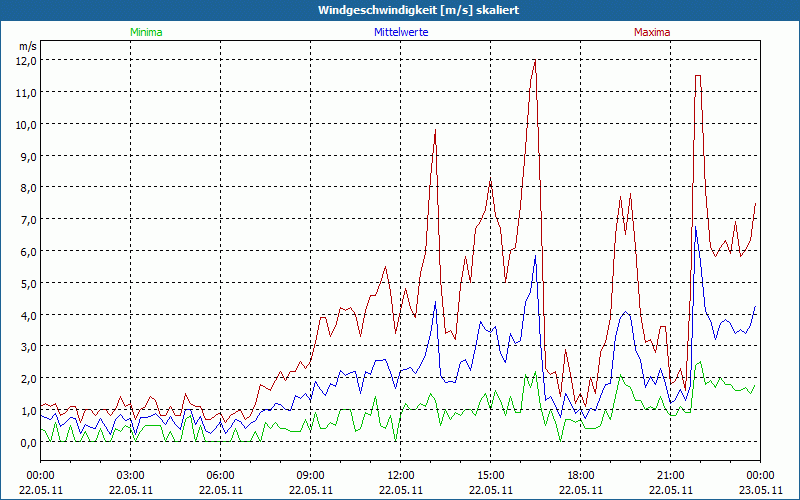The height and width of the screenshot is (500, 800).
Task: Select the green 'Minima' legend label
Action: point(146,32)
